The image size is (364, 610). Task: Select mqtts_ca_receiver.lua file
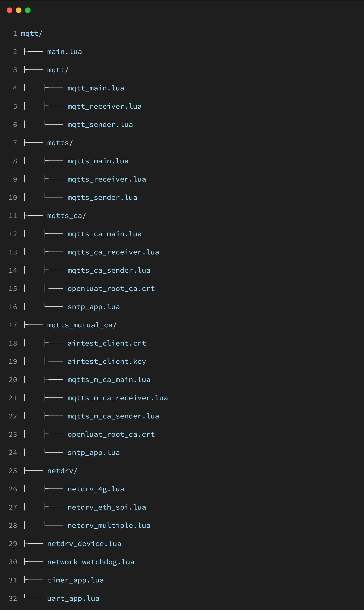113,252
